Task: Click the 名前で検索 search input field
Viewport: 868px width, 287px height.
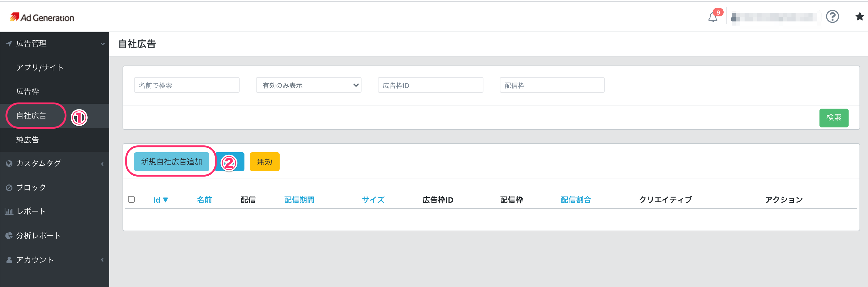Action: pos(187,85)
